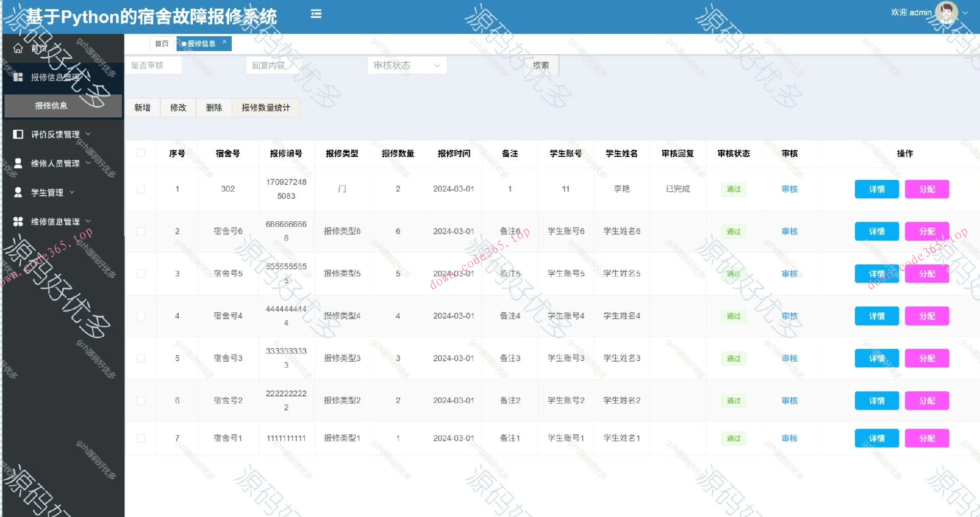Check the checkbox for row 1 (302 dorm)

coord(141,189)
